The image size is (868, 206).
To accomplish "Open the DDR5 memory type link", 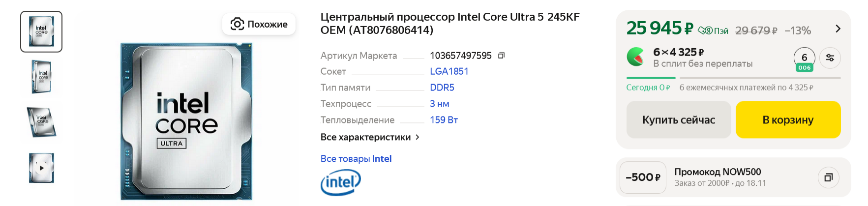I will [x=442, y=88].
